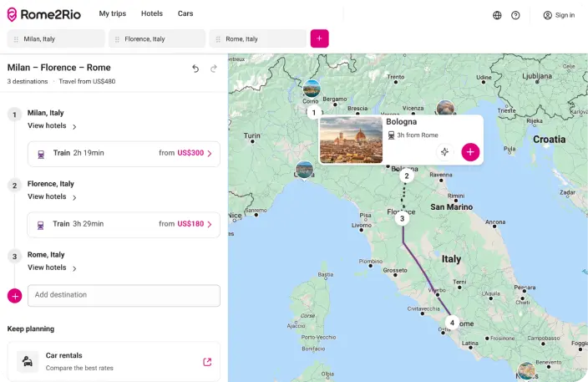Click the Rome, Italy itinerary heading

pos(46,254)
